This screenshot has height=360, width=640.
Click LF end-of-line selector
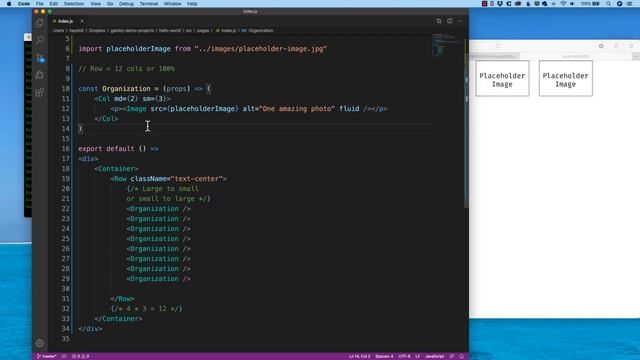pos(418,356)
